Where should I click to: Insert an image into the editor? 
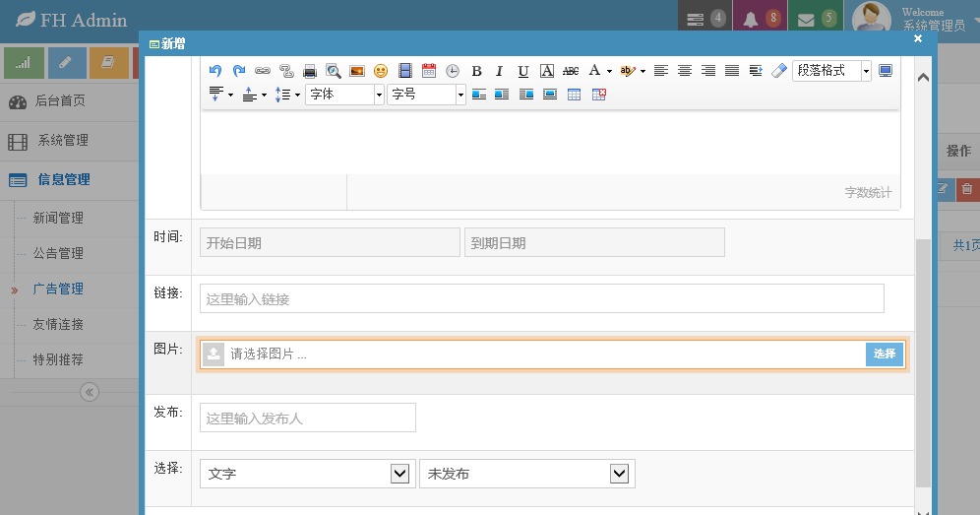tap(357, 71)
